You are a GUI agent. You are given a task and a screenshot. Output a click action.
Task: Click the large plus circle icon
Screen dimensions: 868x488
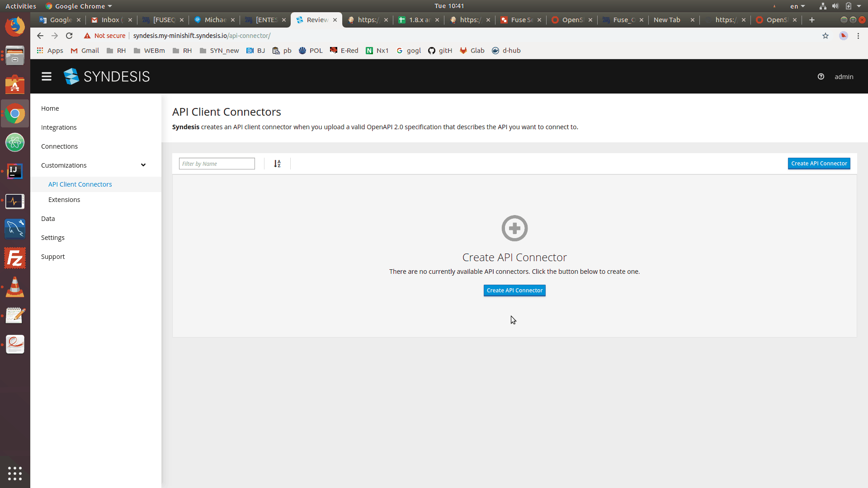click(514, 228)
